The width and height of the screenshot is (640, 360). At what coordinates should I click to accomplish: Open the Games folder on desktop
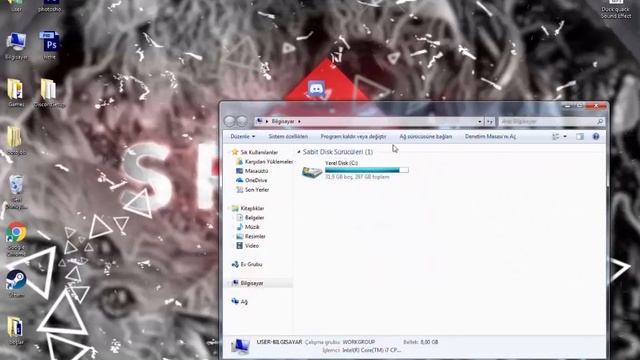coord(16,93)
